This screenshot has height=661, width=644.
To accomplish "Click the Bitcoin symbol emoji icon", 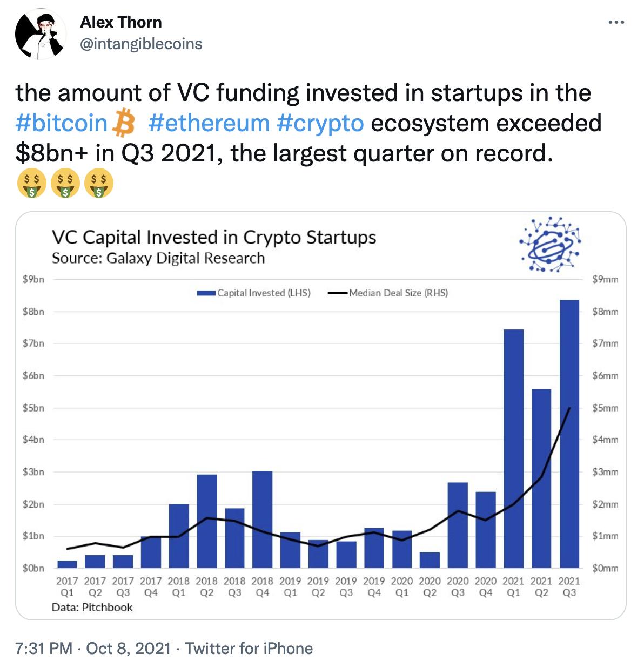I will [x=123, y=123].
